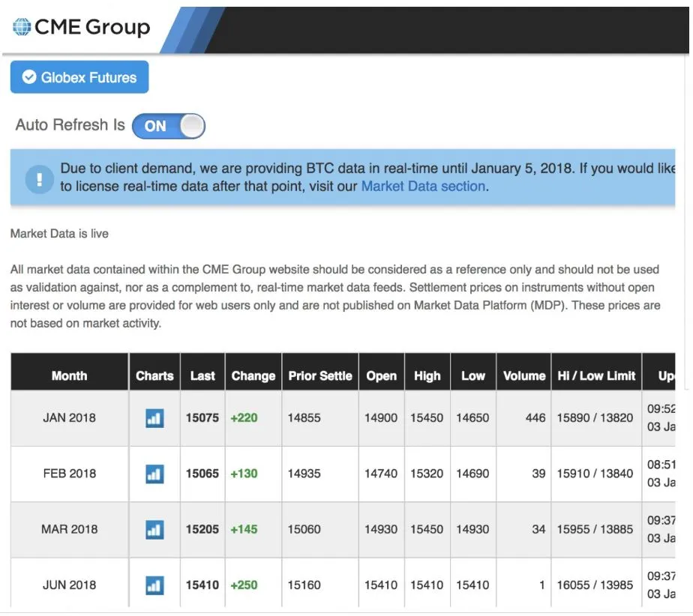Open the FEB 2018 chart icon

pos(154,474)
